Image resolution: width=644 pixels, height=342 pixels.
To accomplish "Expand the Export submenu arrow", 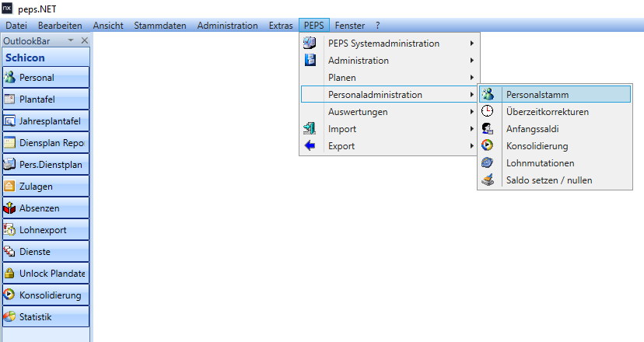I will (x=472, y=146).
